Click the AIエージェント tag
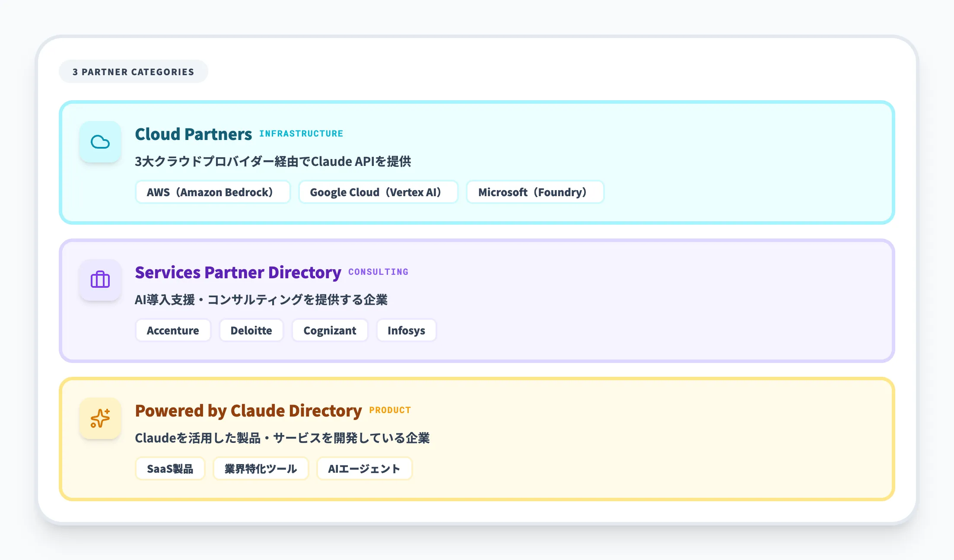954x560 pixels. (364, 469)
